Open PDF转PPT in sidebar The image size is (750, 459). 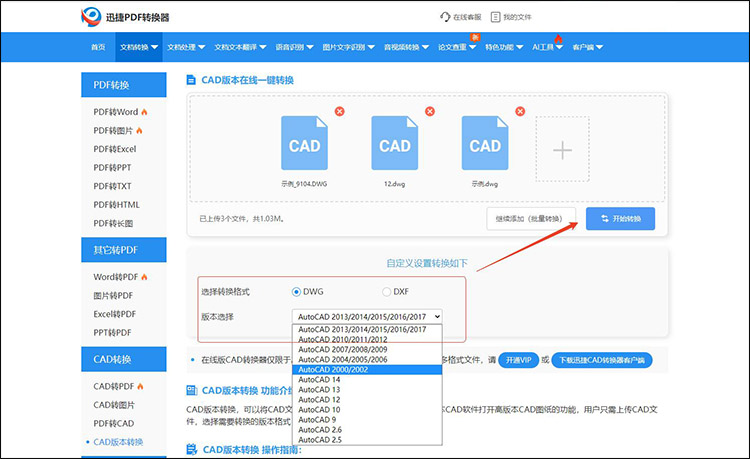pyautogui.click(x=112, y=168)
